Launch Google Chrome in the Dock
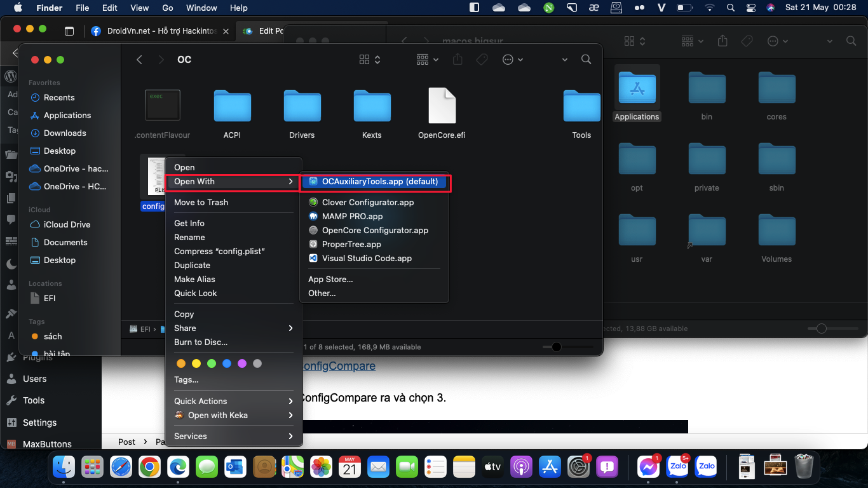This screenshot has width=868, height=488. pyautogui.click(x=150, y=468)
